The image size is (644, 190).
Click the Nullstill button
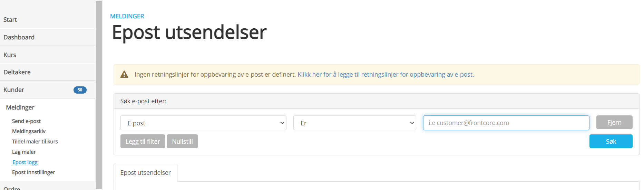(182, 141)
